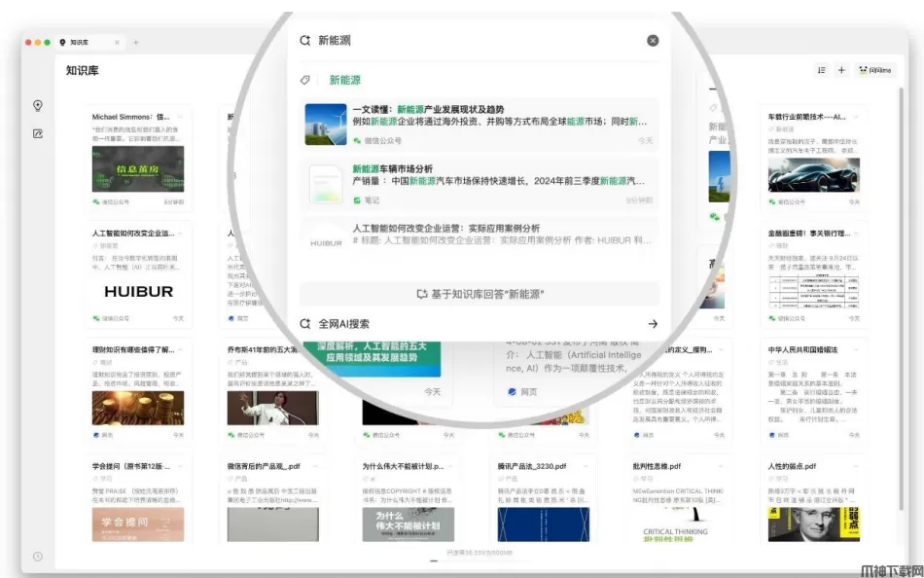
Task: Click the sort list icon in top toolbar
Action: (x=821, y=70)
